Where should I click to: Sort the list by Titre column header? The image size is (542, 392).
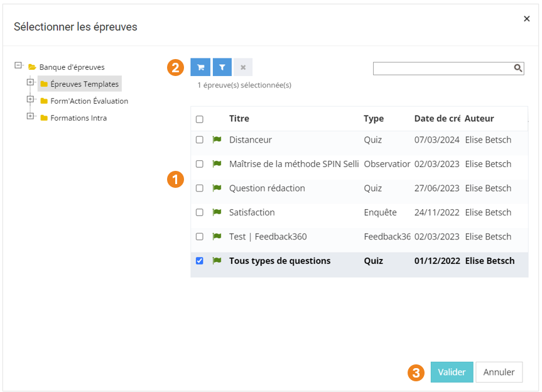pos(239,119)
